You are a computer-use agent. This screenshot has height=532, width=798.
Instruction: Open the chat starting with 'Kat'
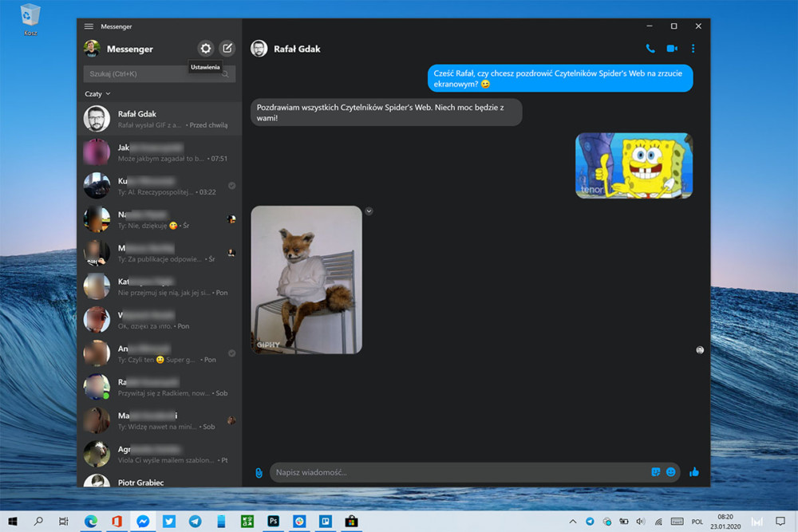160,287
